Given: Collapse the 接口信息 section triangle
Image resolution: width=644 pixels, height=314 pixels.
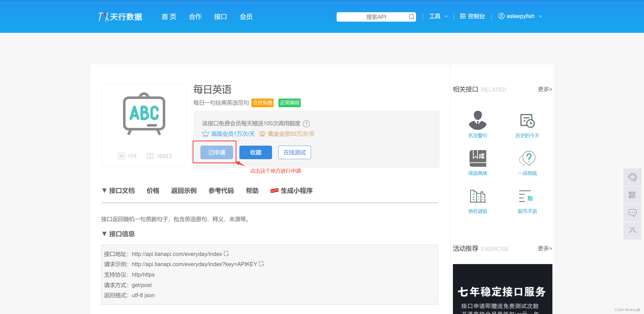Looking at the screenshot, I should pos(104,234).
